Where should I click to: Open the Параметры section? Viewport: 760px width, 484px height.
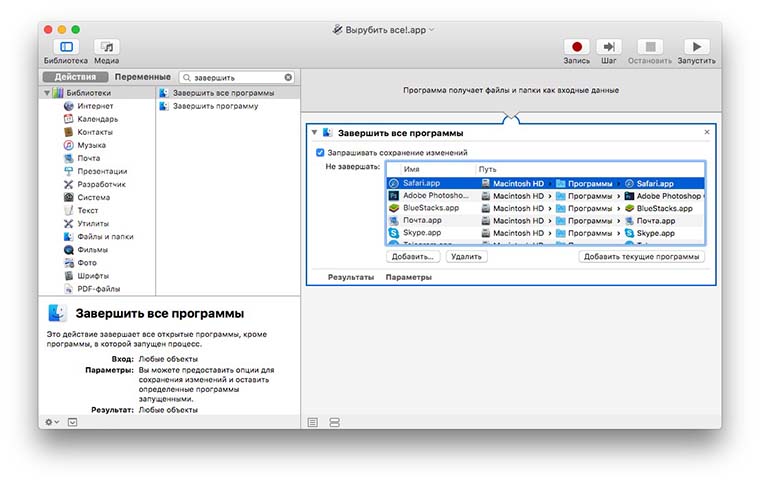409,277
